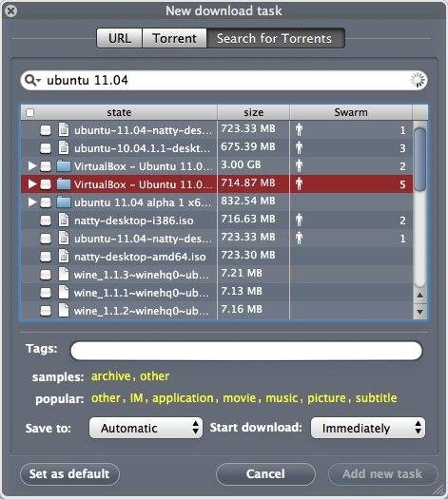Click the swarm person icon in the 716.63 MB row

299,220
